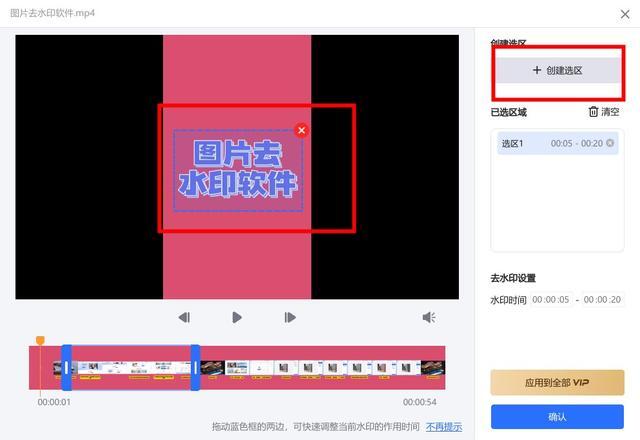This screenshot has width=640, height=440.
Task: Mute the video with the speaker icon
Action: [x=429, y=317]
